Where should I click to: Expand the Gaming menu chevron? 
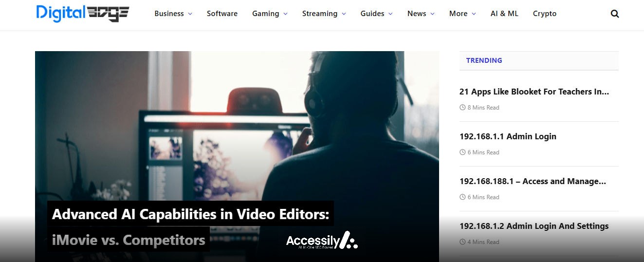(x=285, y=14)
